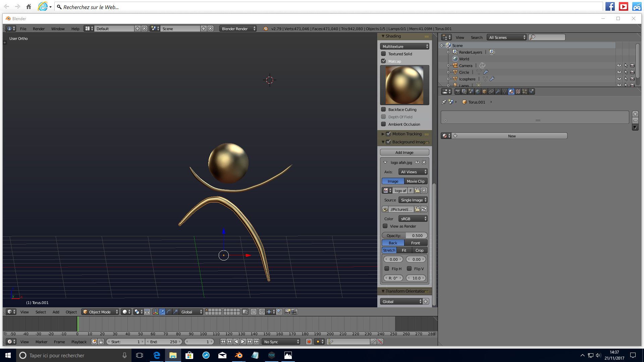The width and height of the screenshot is (644, 362).
Task: Open the Blender Render engine dropdown
Action: coord(238,29)
